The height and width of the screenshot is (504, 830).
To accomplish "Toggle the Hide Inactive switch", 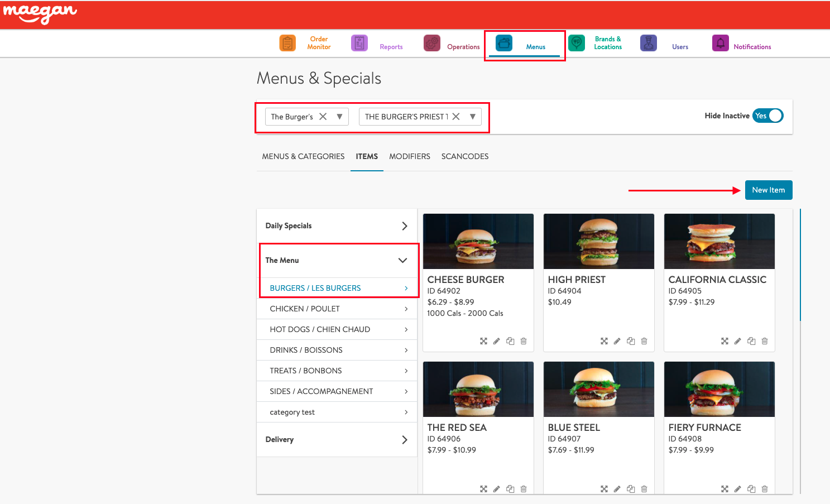I will click(x=768, y=116).
